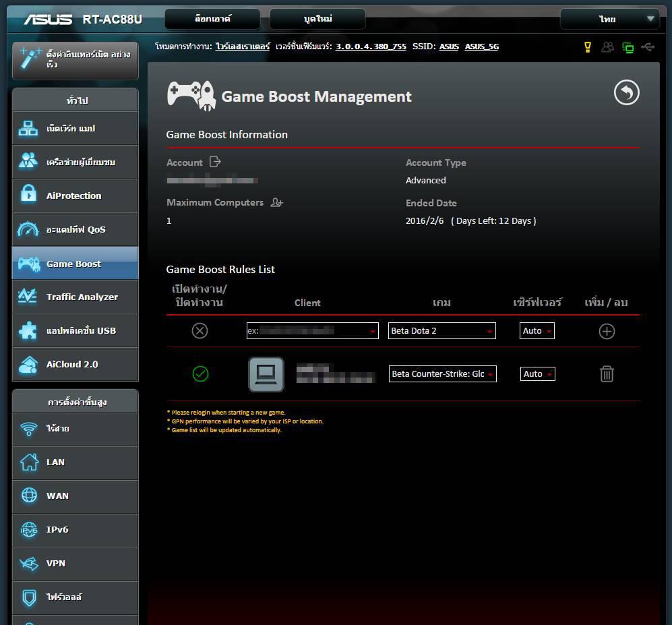Click the back arrow in Game Boost Management

click(x=626, y=92)
